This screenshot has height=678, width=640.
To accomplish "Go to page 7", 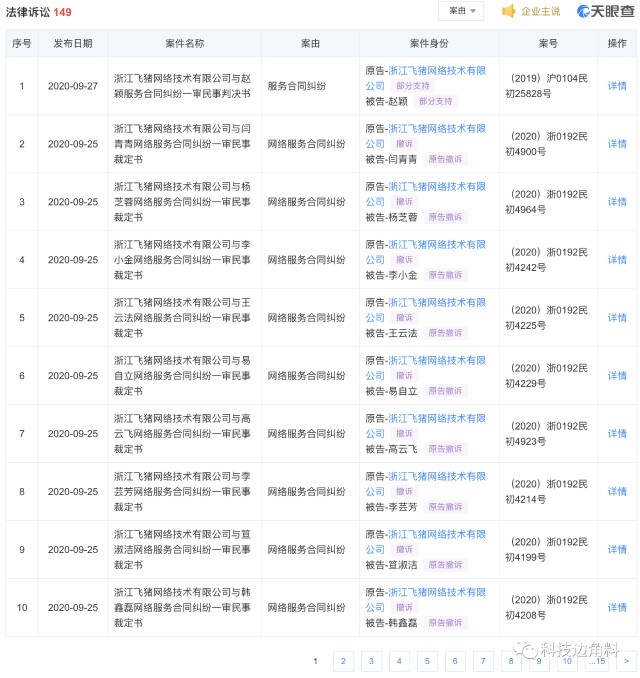I will pyautogui.click(x=483, y=661).
